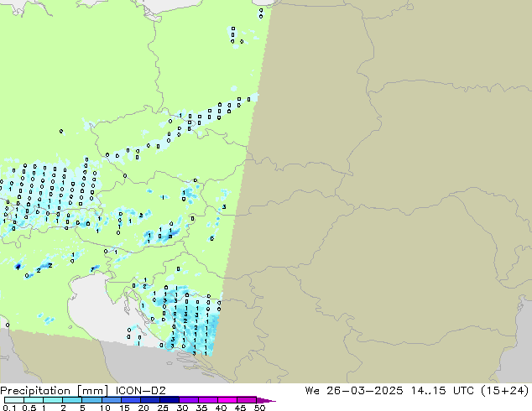532x411 pixels.
Task: Click the 1–2 mm legend color box
Action: (53, 400)
